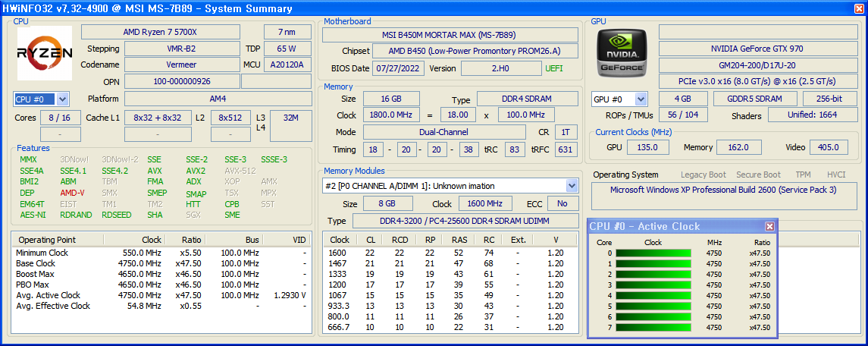Click the MSI B450M MORTAR MAX motherboard field
Screen dimensions: 868x346
(450, 35)
